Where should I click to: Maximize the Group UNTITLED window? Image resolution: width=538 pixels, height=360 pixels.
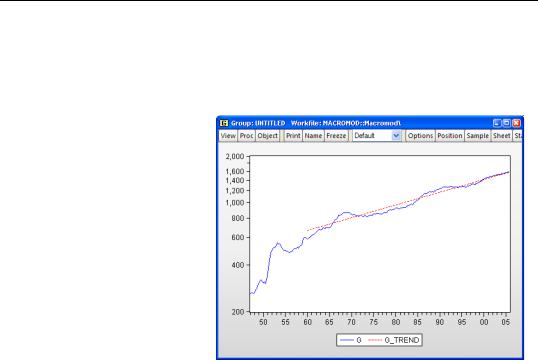(506, 123)
